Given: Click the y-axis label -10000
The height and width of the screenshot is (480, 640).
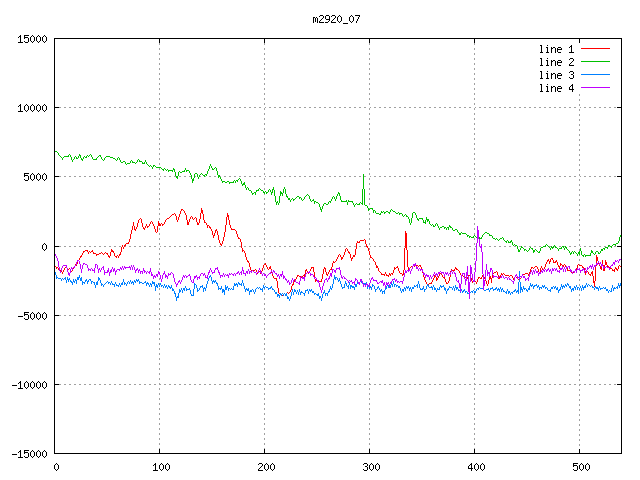Looking at the screenshot, I should [x=29, y=384].
